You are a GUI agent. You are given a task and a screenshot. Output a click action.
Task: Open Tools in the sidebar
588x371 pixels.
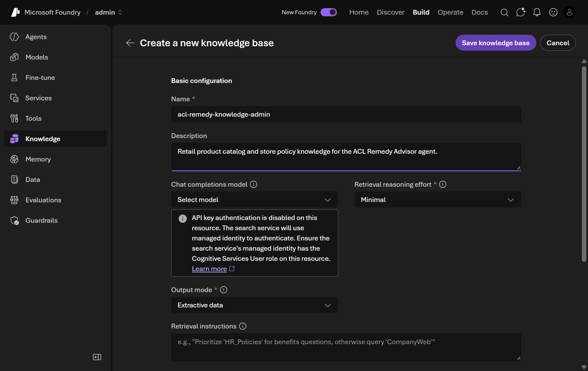point(55,118)
